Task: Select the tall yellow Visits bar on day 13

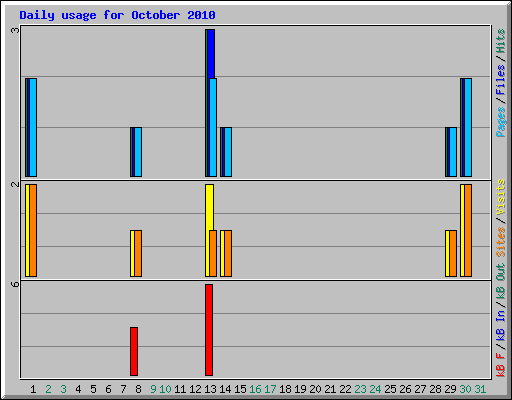Action: click(210, 207)
